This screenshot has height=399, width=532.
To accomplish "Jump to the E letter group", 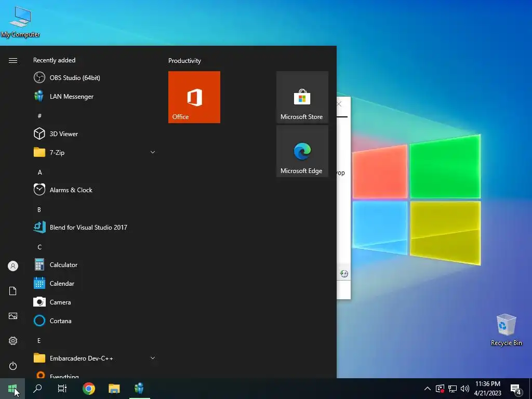I will (39, 341).
